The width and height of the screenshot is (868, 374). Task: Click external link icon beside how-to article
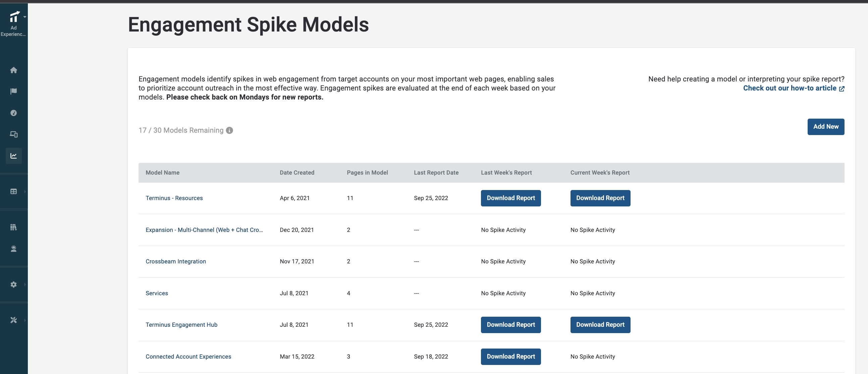tap(842, 88)
